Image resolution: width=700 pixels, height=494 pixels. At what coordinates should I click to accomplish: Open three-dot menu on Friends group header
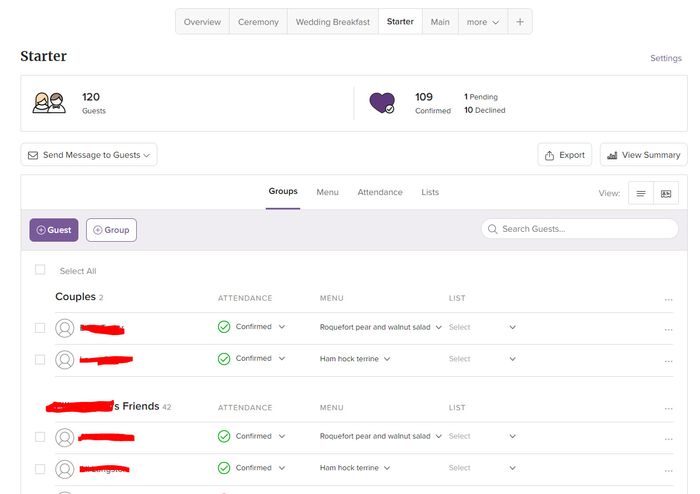(668, 408)
